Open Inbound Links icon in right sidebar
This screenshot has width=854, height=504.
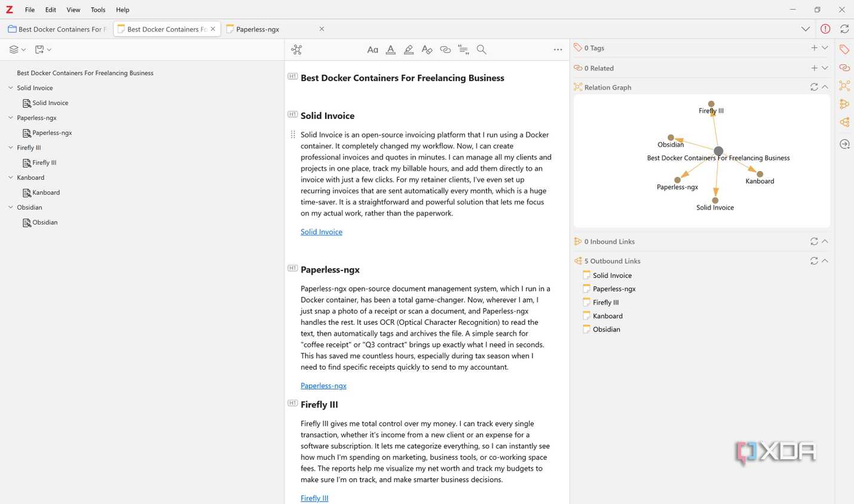(844, 104)
